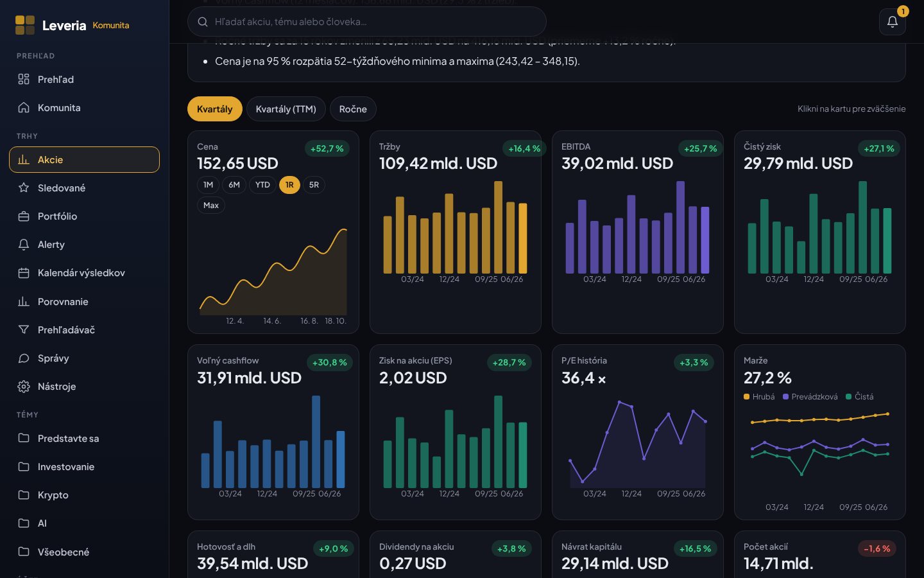
Task: Click the Prehľad dashboard icon
Action: click(24, 79)
